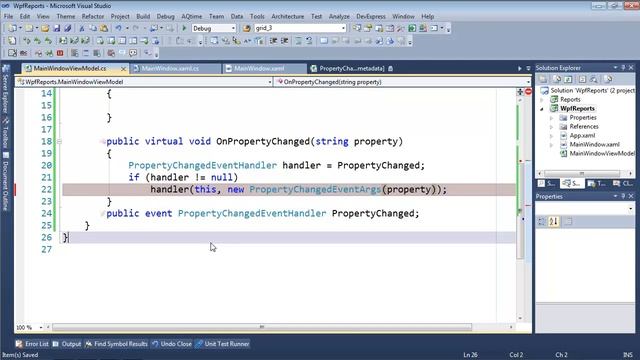Click the Solution Explorer horizontal scrollbar thumb
This screenshot has height=360, width=640.
(582, 173)
